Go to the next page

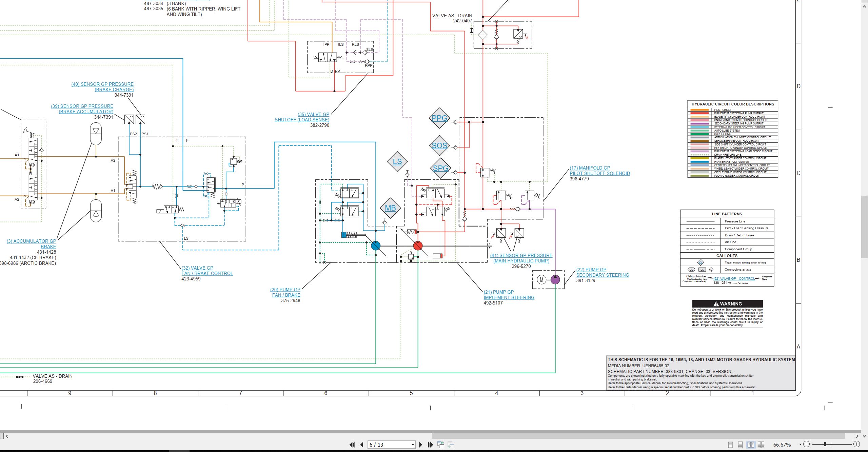420,445
